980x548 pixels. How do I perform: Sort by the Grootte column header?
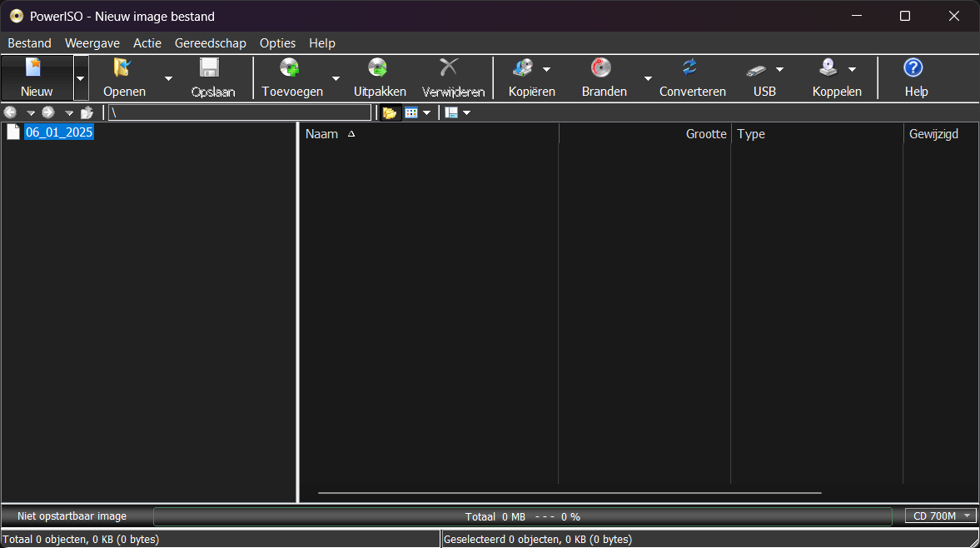pos(644,134)
